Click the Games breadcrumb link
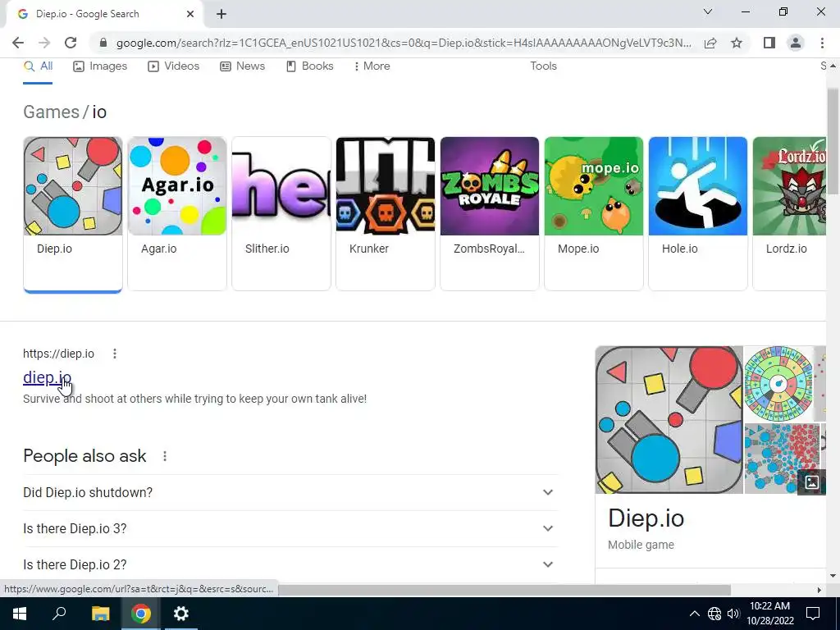The image size is (840, 630). point(51,112)
